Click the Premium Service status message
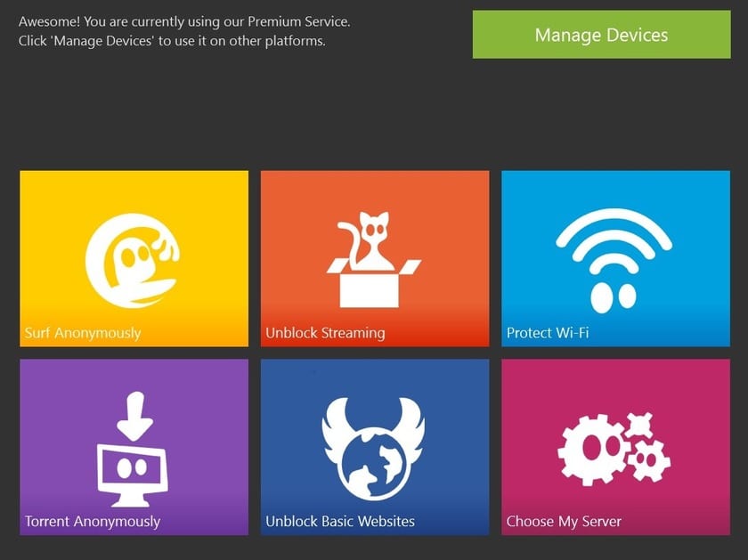 click(184, 21)
